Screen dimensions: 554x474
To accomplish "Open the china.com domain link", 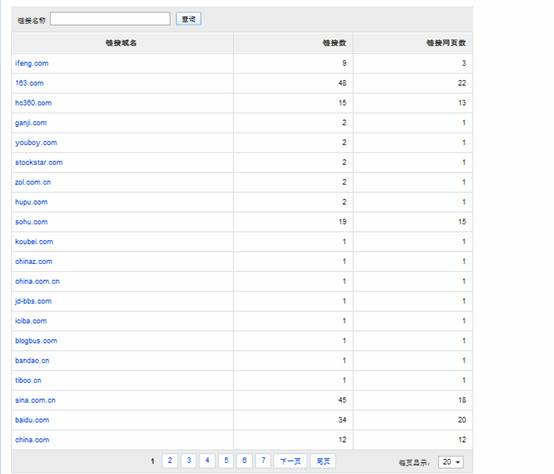I will coord(32,440).
